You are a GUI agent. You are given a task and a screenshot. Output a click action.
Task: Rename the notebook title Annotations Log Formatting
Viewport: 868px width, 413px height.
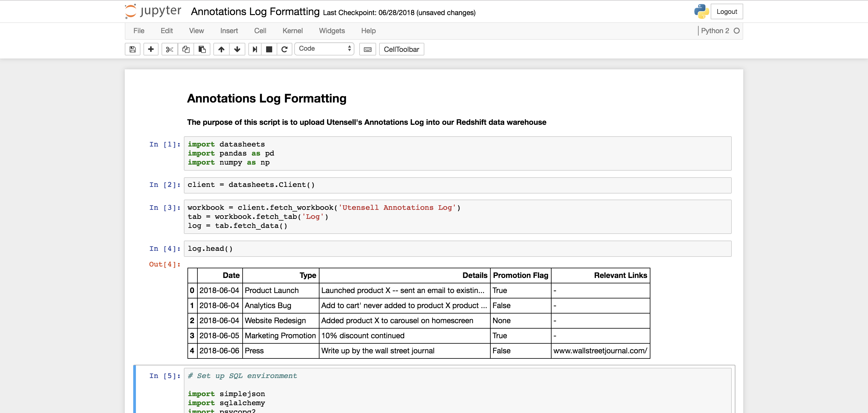[255, 11]
